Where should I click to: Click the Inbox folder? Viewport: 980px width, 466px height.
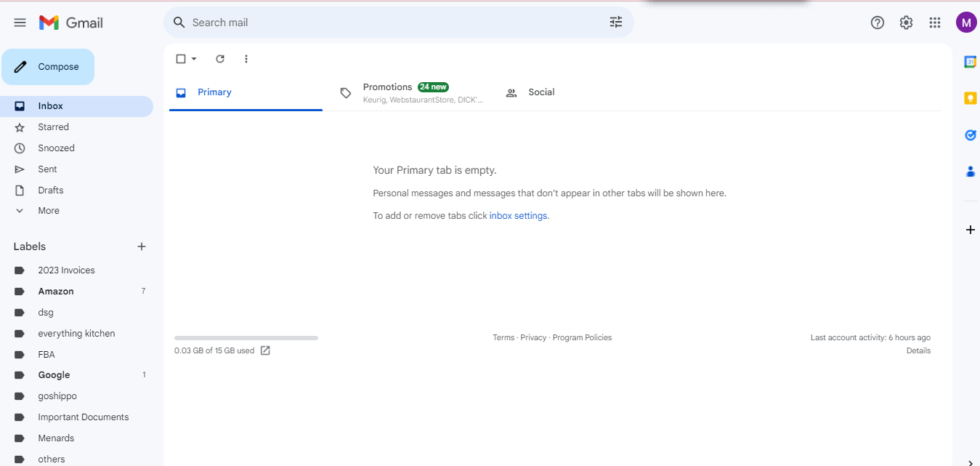[x=76, y=106]
